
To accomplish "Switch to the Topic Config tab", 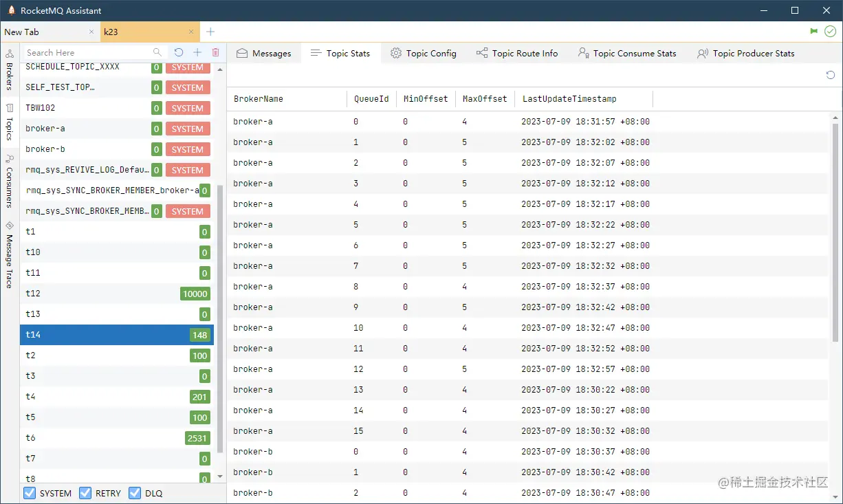I will 424,53.
